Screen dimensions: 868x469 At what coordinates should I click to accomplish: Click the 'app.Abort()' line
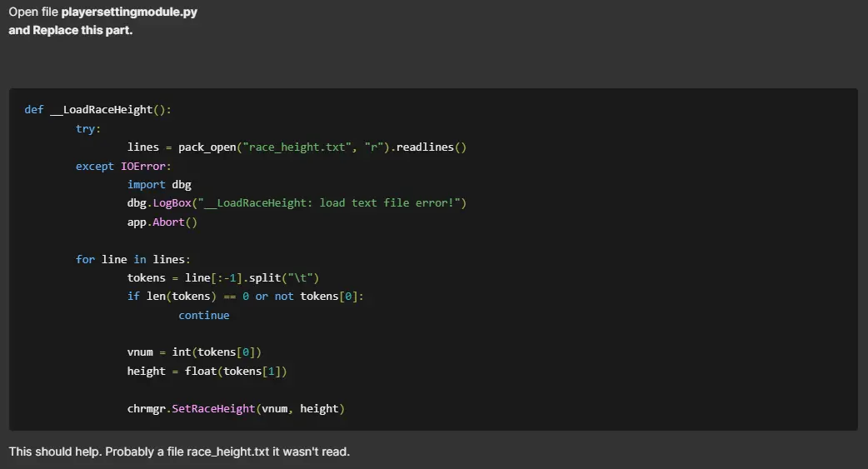162,222
